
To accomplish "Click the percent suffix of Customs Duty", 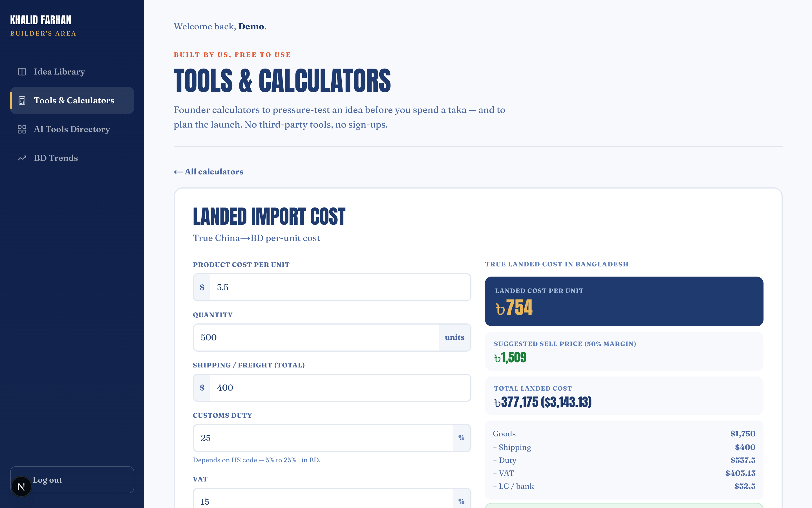I will point(461,438).
